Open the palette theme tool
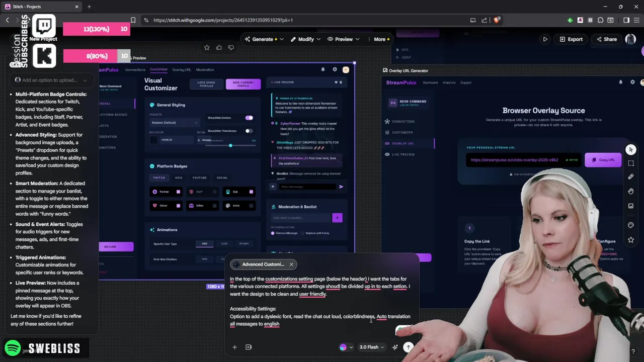The image size is (644, 362). [x=631, y=225]
